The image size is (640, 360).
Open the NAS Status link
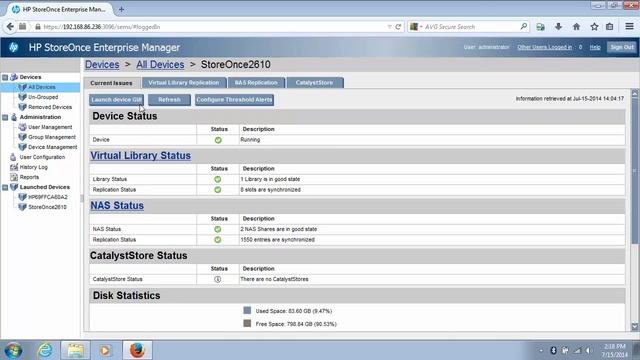117,205
